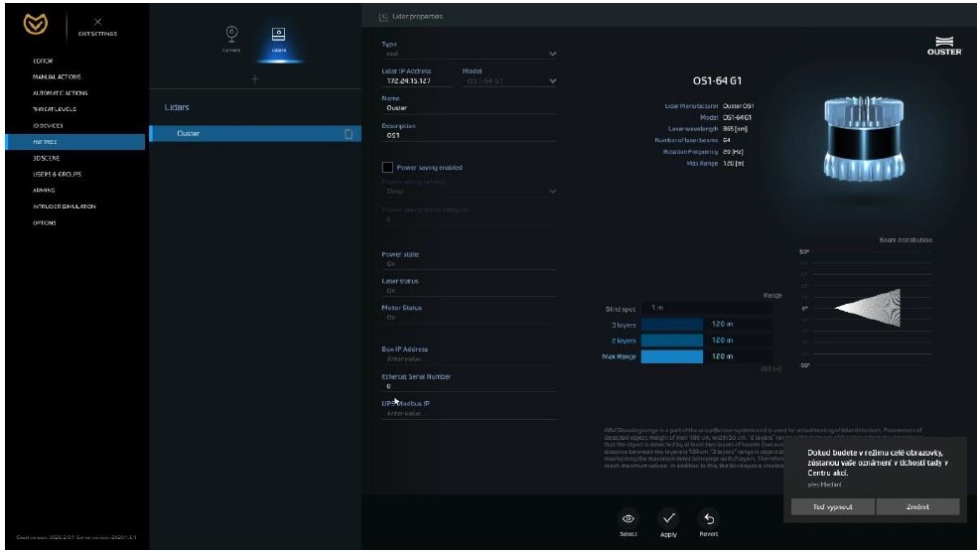Click the Motor Status value
The width and height of the screenshot is (980, 553).
(390, 318)
